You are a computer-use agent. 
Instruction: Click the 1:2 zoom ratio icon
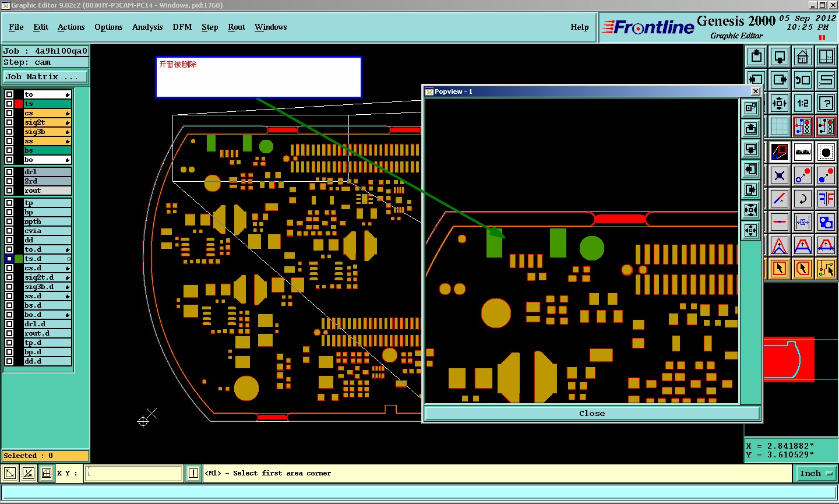(x=803, y=103)
